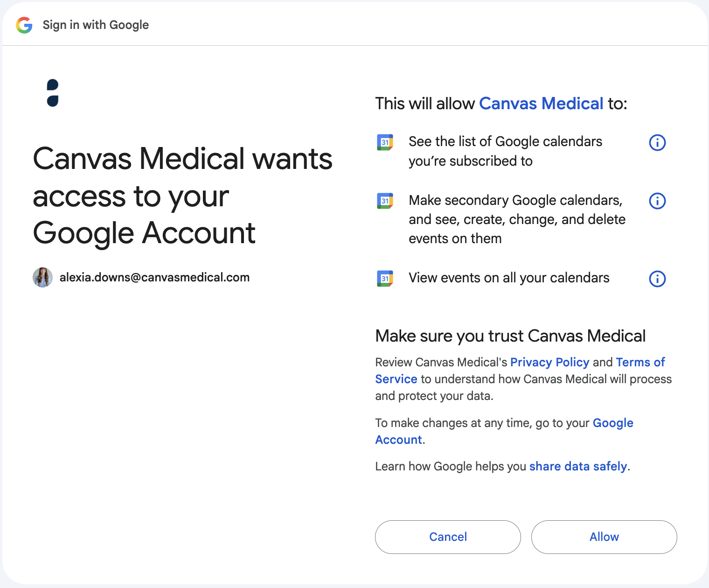
Task: Open the blue Canvas Medical app link
Action: pyautogui.click(x=541, y=103)
